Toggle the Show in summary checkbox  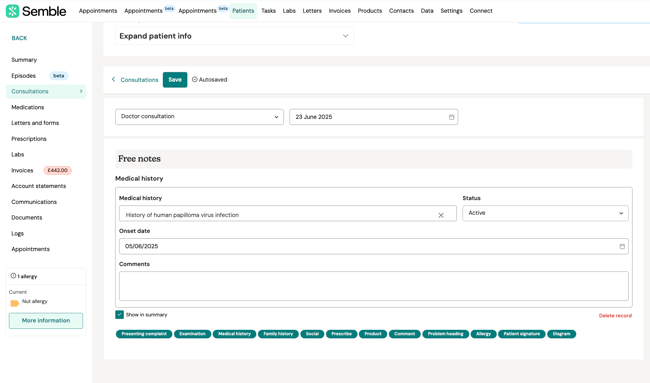[119, 315]
